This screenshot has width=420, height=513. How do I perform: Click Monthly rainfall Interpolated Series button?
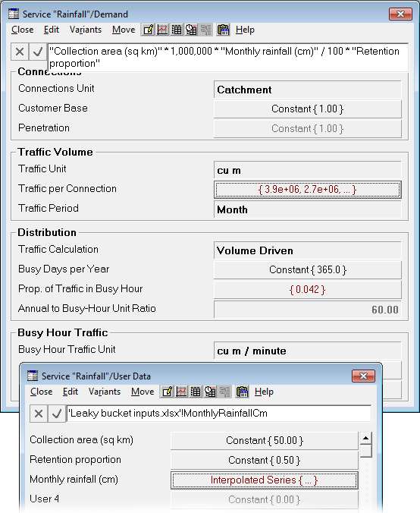click(x=264, y=480)
